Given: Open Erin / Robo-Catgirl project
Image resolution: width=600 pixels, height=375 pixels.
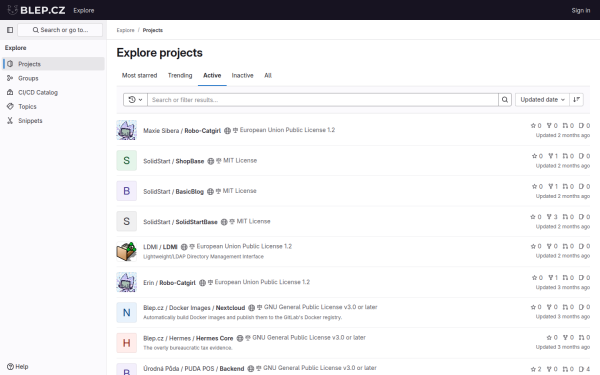Looking at the screenshot, I should pos(169,283).
